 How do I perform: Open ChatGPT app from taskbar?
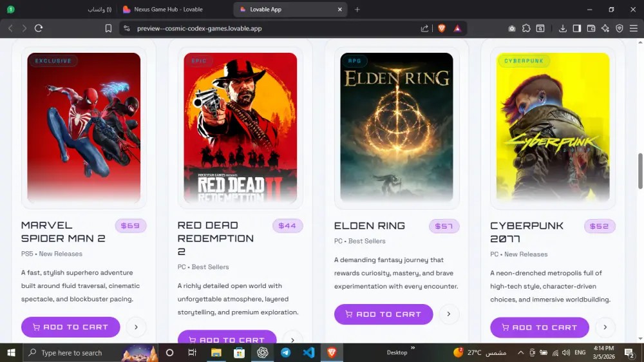[x=263, y=352]
